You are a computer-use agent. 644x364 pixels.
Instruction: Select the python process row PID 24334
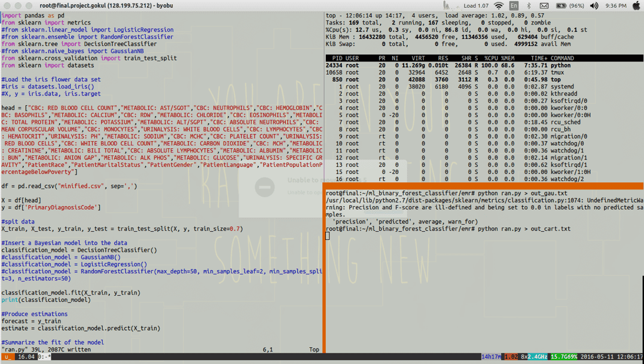tap(484, 65)
